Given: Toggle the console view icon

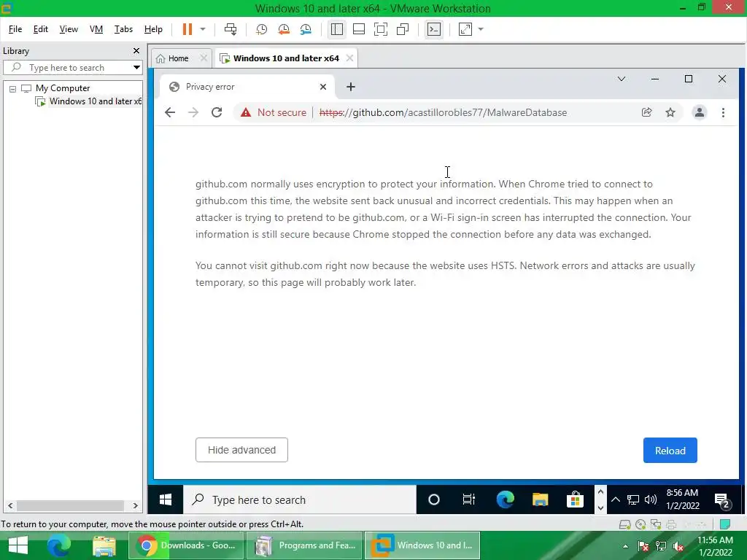Looking at the screenshot, I should point(434,29).
